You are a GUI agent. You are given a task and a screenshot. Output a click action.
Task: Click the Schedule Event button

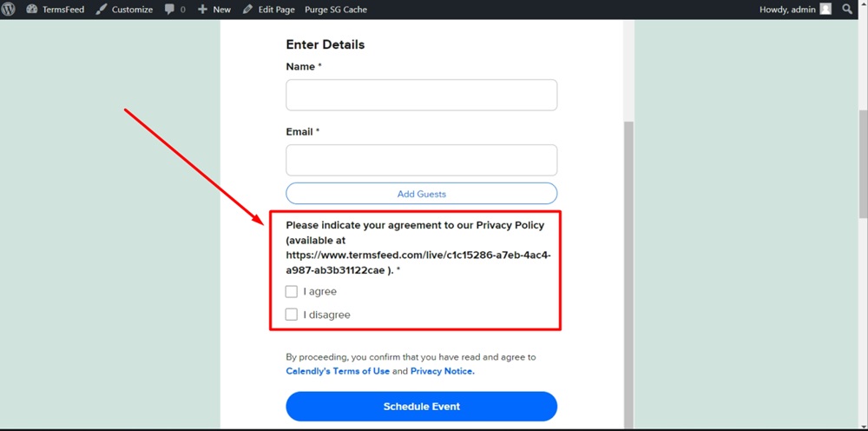pos(421,407)
